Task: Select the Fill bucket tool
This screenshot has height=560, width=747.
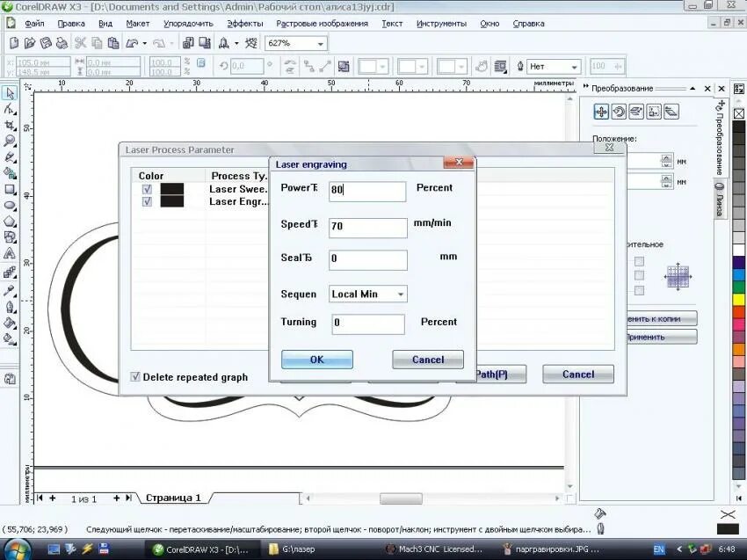Action: (10, 324)
